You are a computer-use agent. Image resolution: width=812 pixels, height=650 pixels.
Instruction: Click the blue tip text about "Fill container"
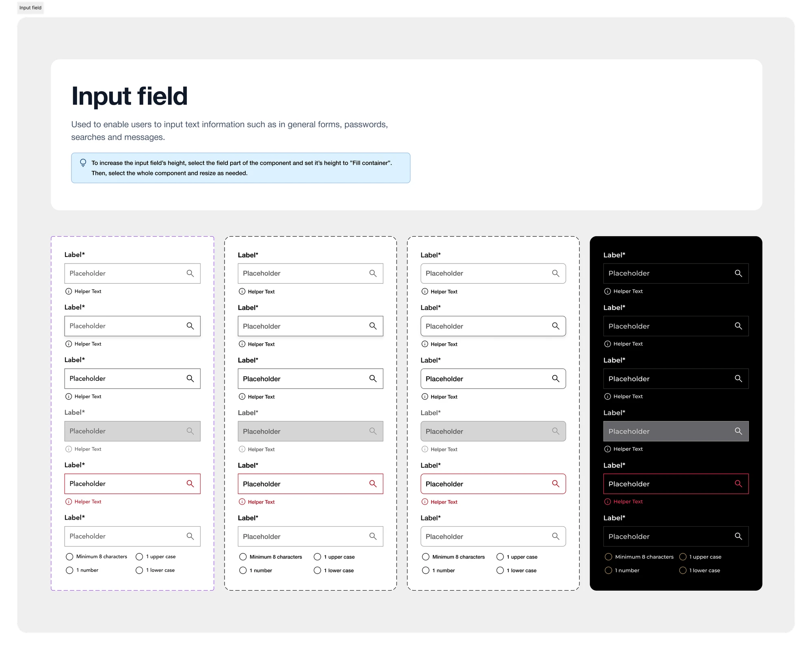click(x=242, y=168)
